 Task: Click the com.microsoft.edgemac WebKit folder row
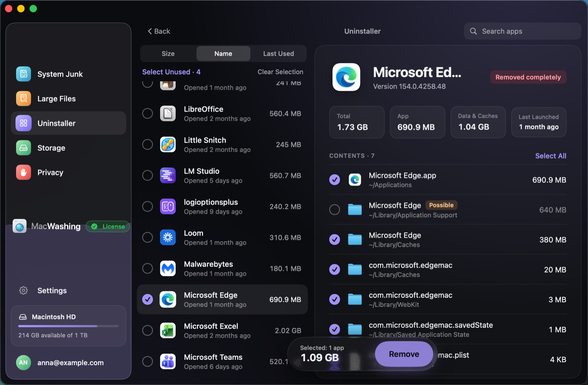(448, 299)
